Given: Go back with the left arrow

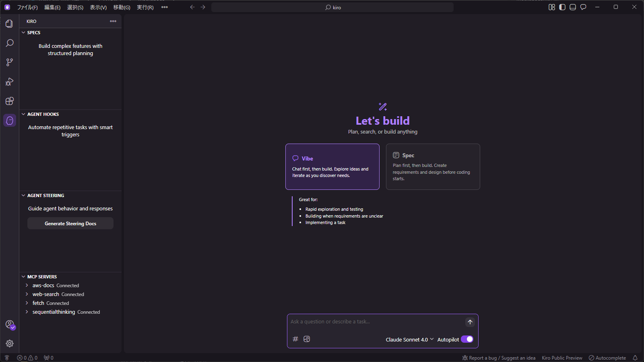Looking at the screenshot, I should point(192,7).
